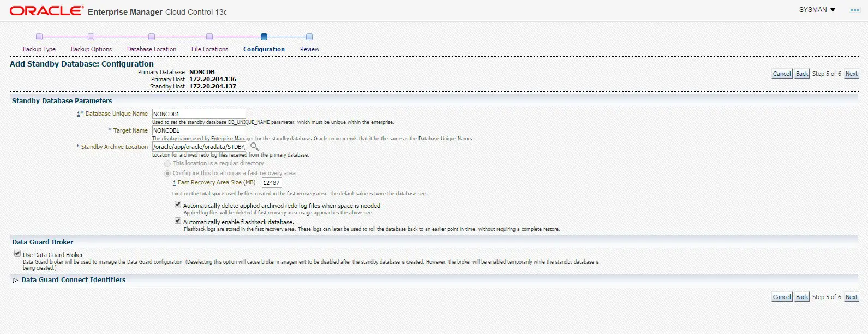Click the Primary Database value NONCDB
This screenshot has height=334, width=868.
[202, 72]
